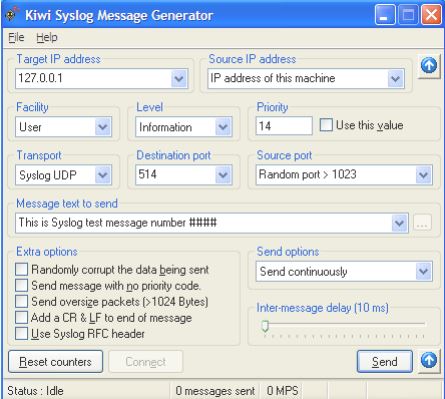Click the Kiwi app icon in title bar
Screen dimensions: 445x399
coord(12,15)
